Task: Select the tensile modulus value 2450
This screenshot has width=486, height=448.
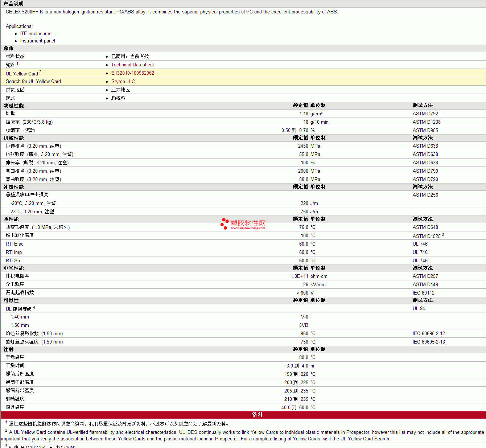Action: [x=303, y=146]
